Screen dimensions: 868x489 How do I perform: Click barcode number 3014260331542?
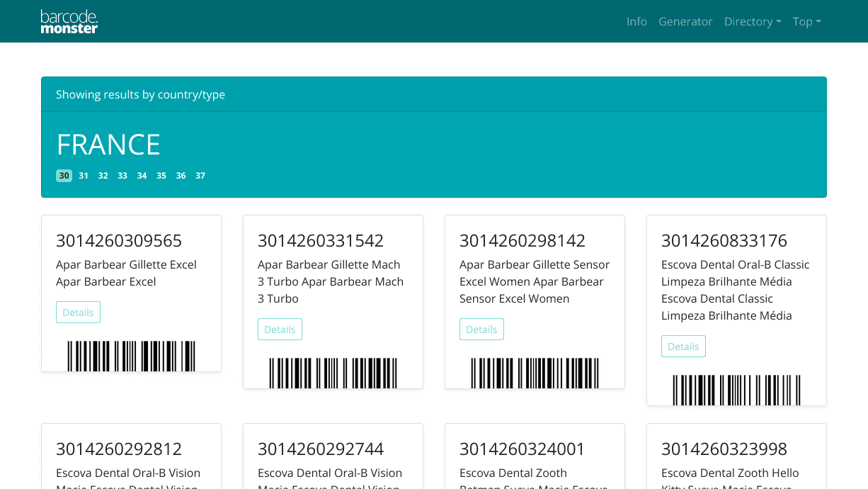(321, 241)
